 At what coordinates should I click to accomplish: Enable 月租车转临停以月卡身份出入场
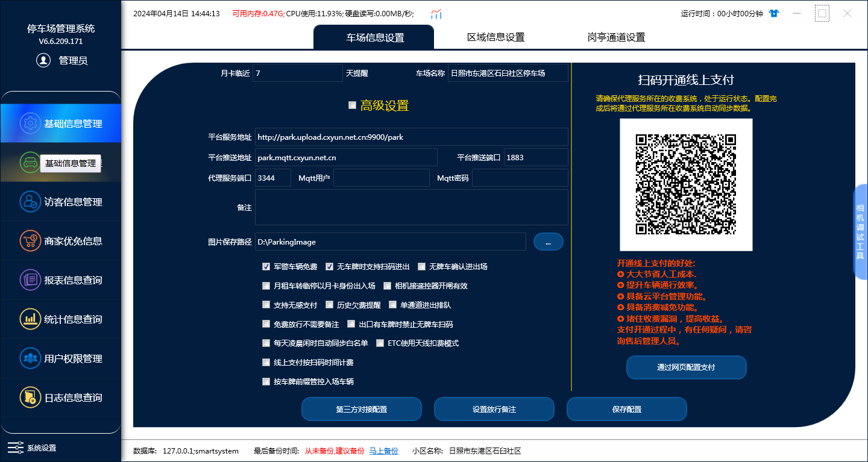pyautogui.click(x=266, y=286)
